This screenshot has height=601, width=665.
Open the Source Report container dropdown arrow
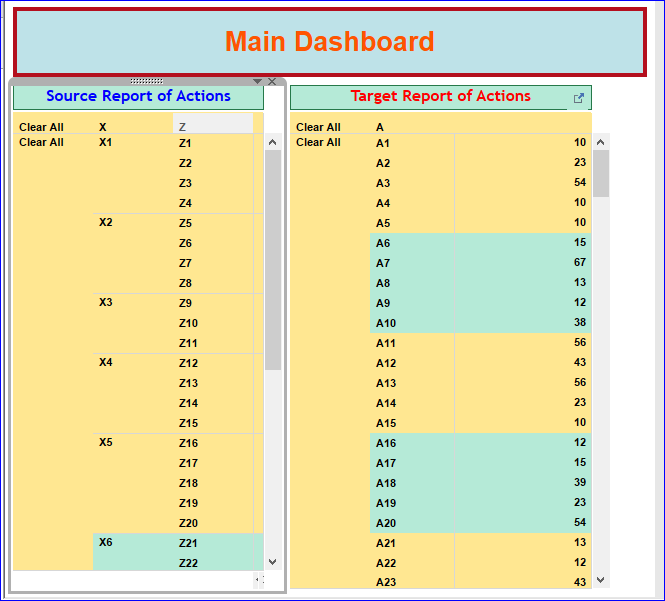coord(257,81)
